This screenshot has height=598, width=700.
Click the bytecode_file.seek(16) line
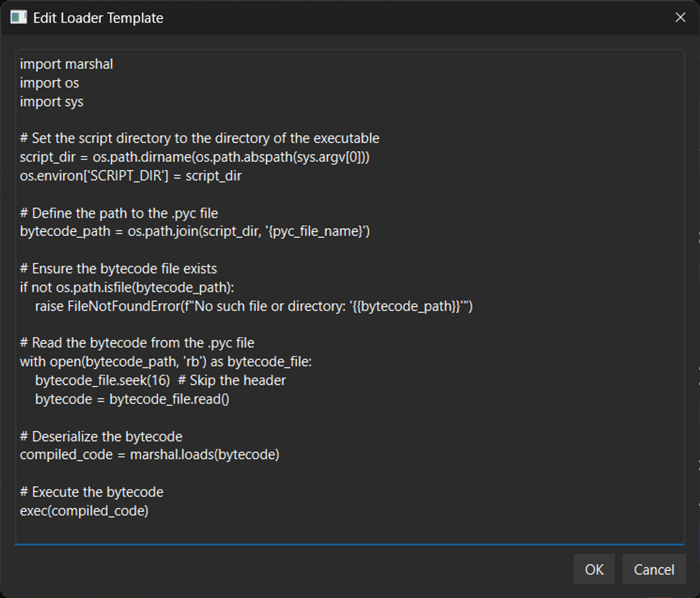coord(160,380)
